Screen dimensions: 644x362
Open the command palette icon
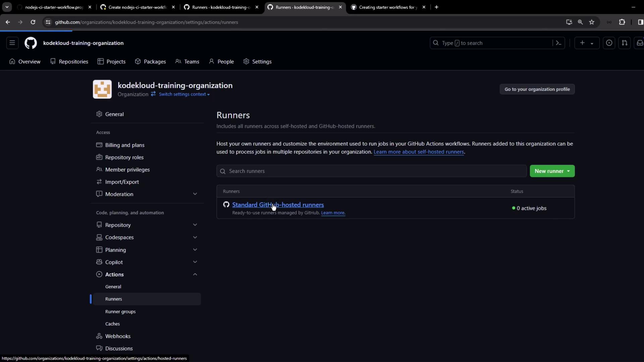558,43
